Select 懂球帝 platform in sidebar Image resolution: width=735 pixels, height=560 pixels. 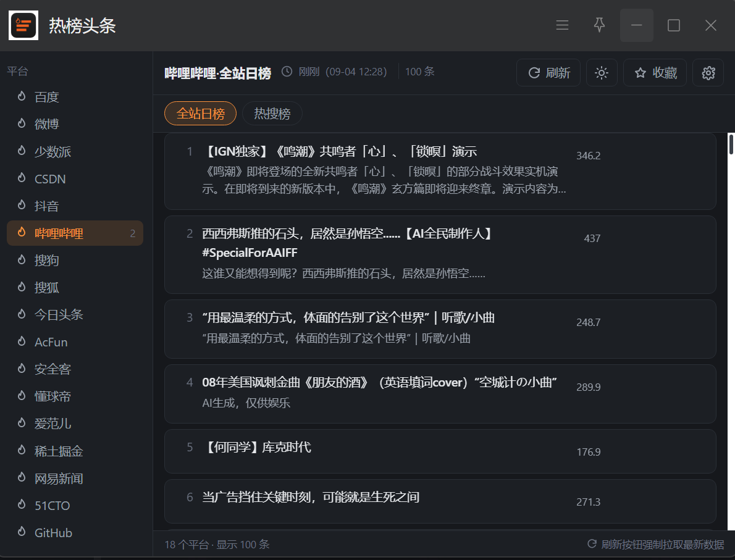point(75,396)
